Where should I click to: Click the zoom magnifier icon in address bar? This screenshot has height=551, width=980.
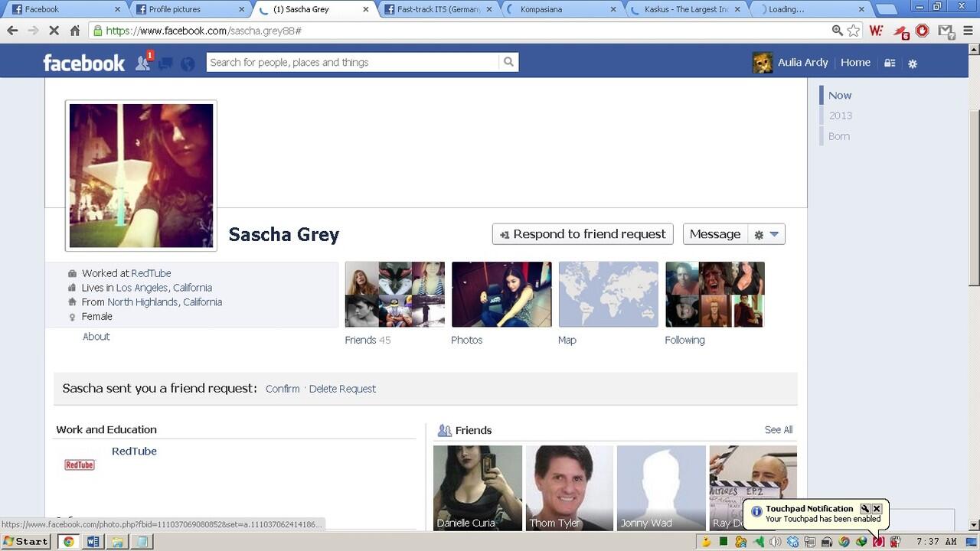(x=837, y=31)
